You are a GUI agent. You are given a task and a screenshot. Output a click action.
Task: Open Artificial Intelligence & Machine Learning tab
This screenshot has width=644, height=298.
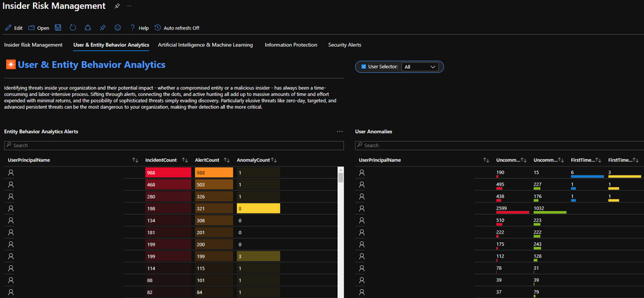point(206,45)
